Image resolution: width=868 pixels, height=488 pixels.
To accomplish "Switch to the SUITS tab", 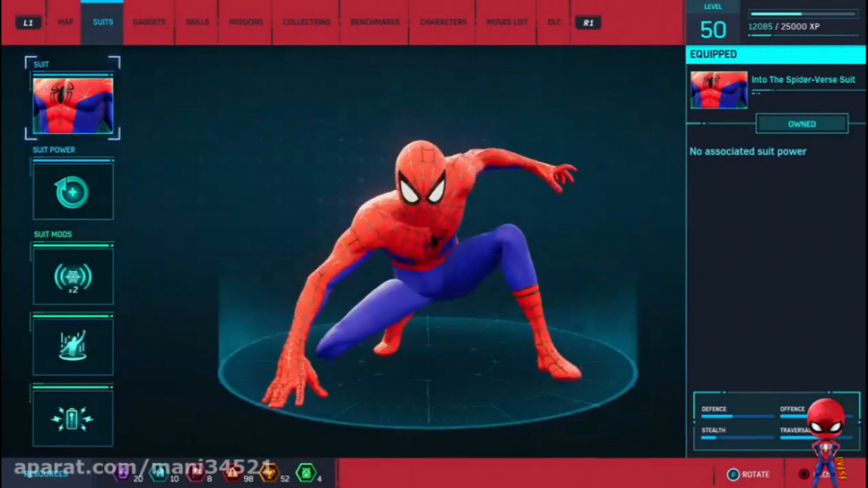I will point(103,22).
